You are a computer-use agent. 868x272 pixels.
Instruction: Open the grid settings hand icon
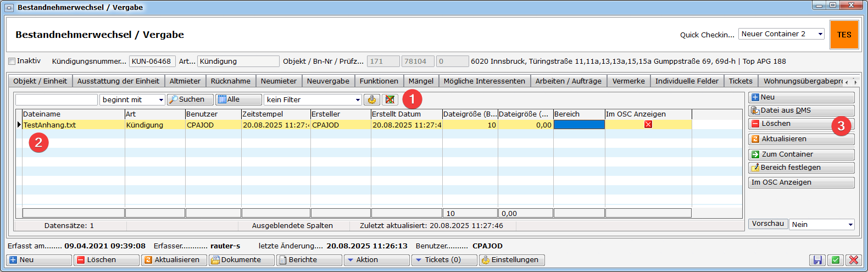coord(372,99)
